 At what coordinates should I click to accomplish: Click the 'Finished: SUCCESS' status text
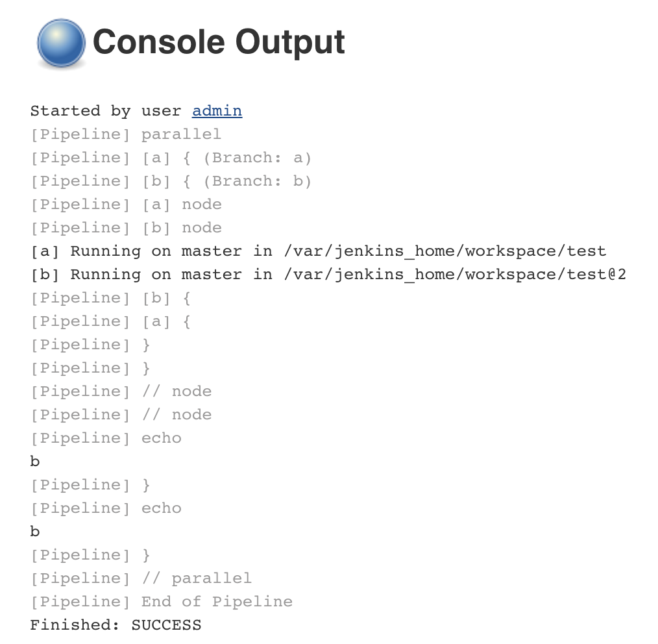click(x=116, y=625)
